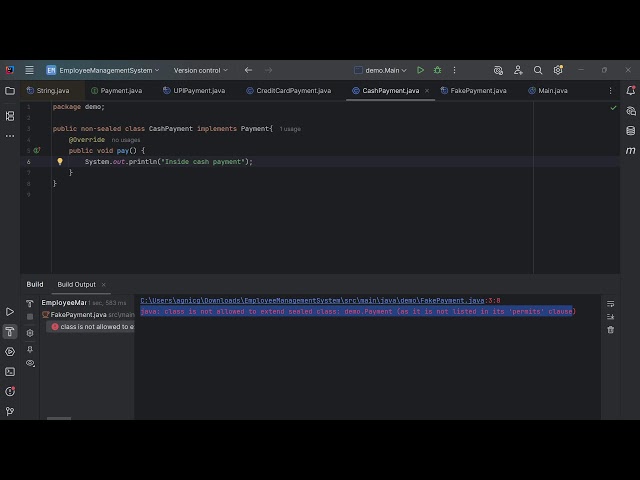Open the main hamburger menu
Screen dimensions: 640x480
click(29, 70)
